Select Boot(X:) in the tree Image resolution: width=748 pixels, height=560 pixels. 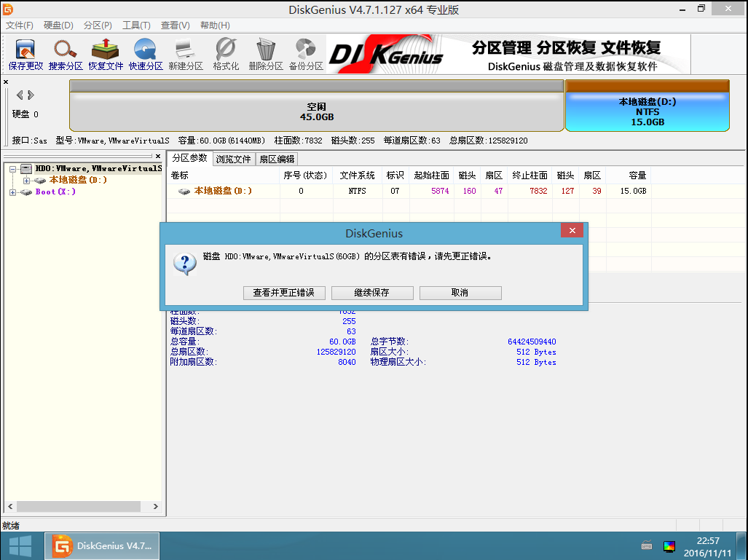(55, 192)
